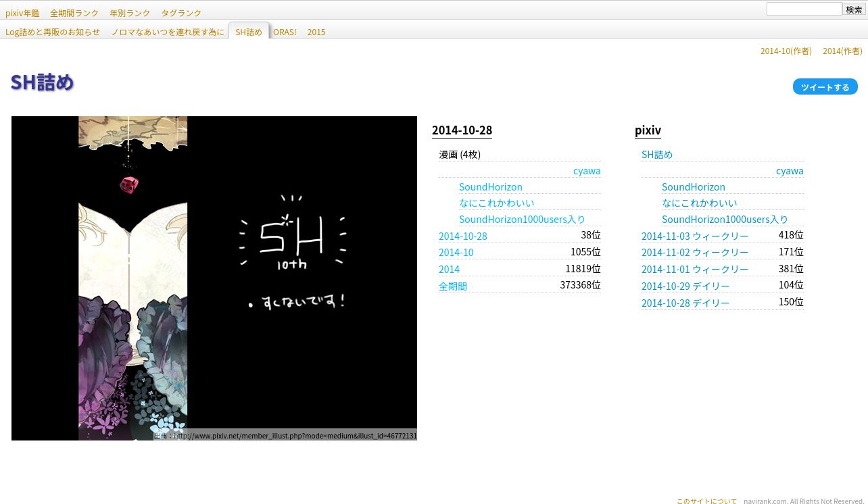Click the 104位 daily rank value
This screenshot has width=868, height=504.
tap(791, 285)
